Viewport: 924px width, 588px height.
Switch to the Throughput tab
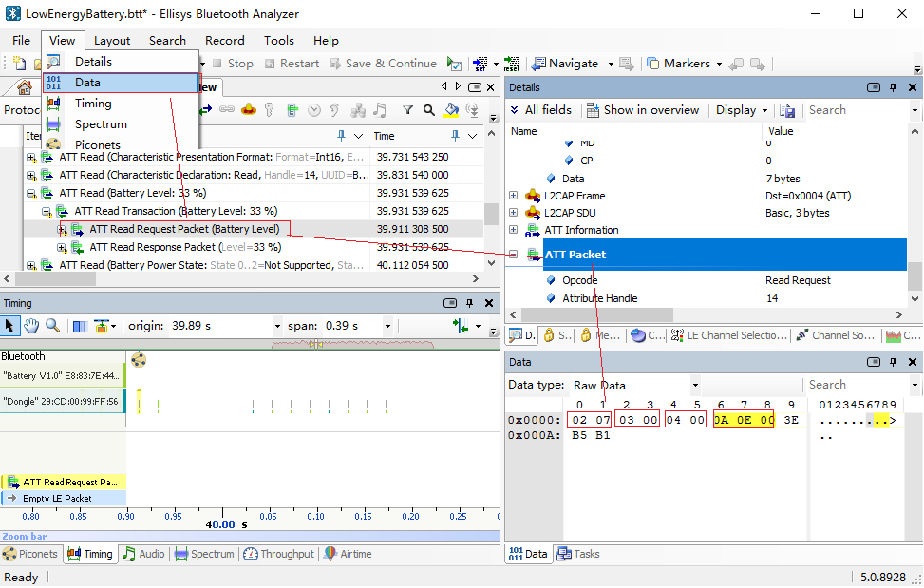(x=279, y=554)
